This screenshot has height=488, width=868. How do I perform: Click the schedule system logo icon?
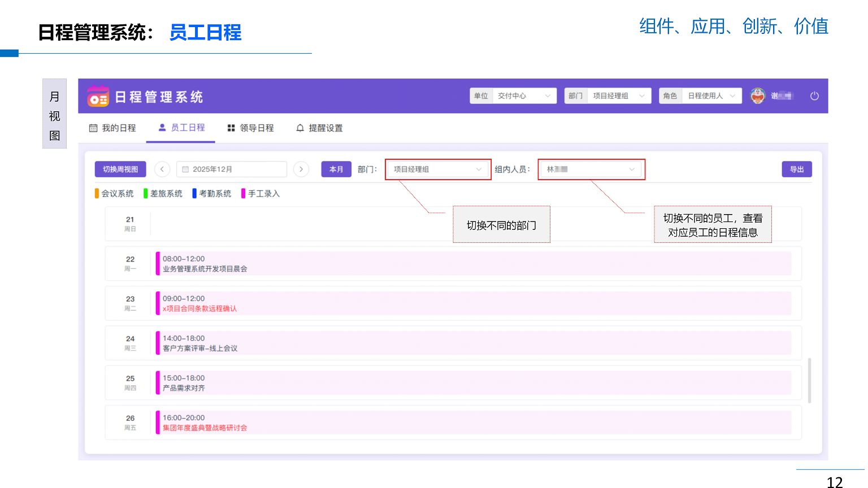point(98,97)
